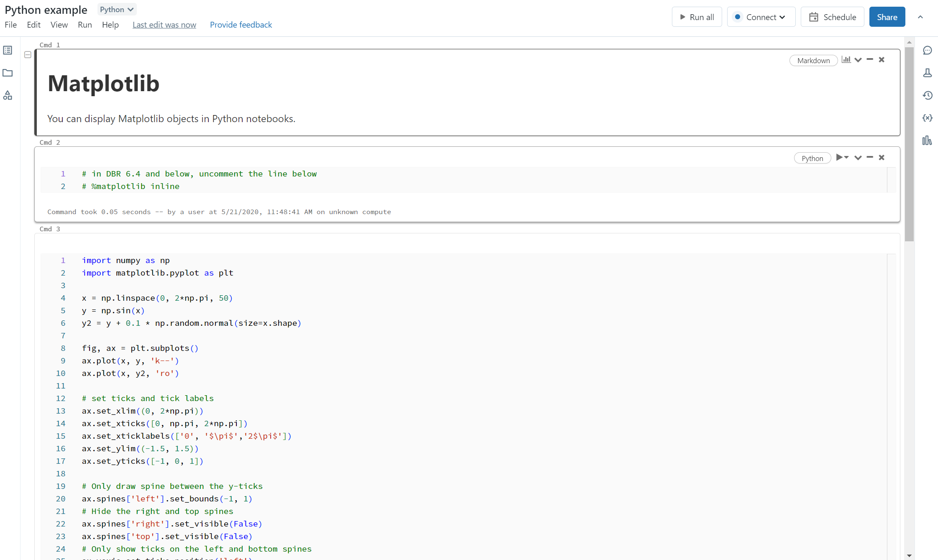The height and width of the screenshot is (560, 938).
Task: Open the Run menu
Action: point(85,25)
